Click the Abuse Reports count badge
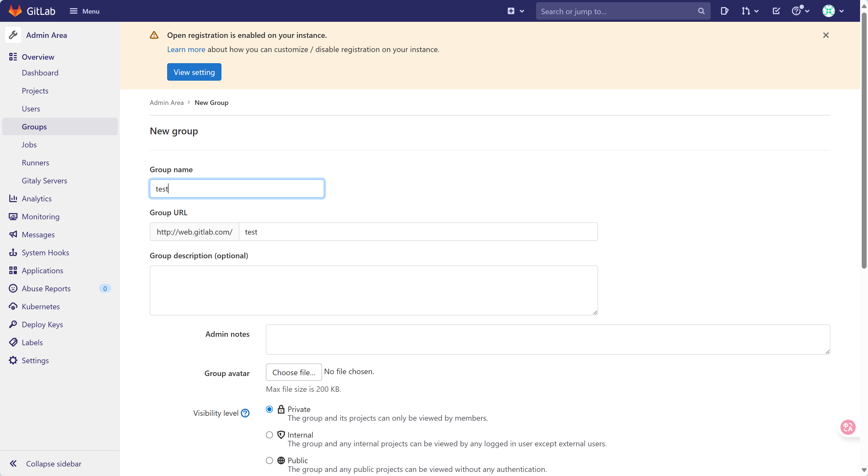The height and width of the screenshot is (476, 868). (105, 289)
